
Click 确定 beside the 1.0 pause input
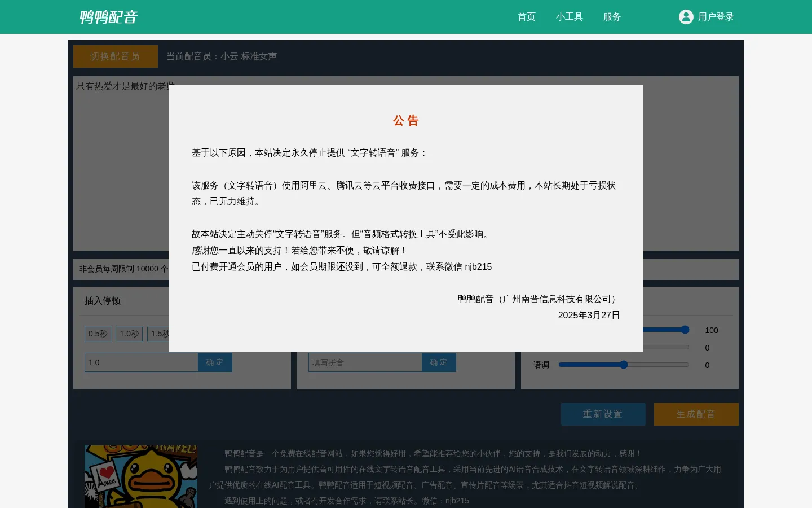215,362
